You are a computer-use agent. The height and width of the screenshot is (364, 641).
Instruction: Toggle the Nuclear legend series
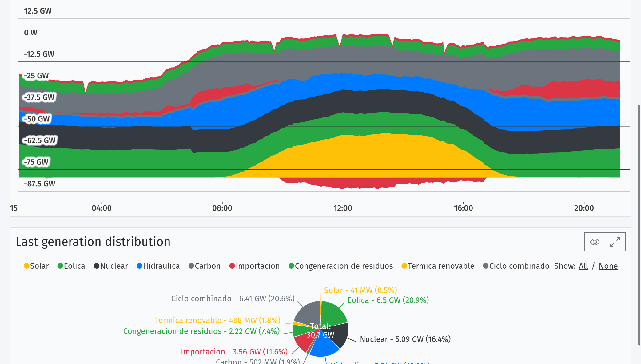(111, 266)
